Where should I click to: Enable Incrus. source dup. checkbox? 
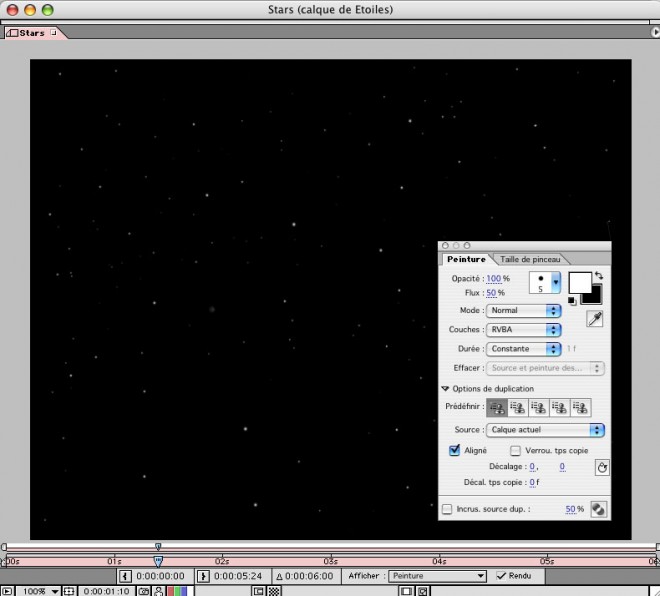[447, 509]
